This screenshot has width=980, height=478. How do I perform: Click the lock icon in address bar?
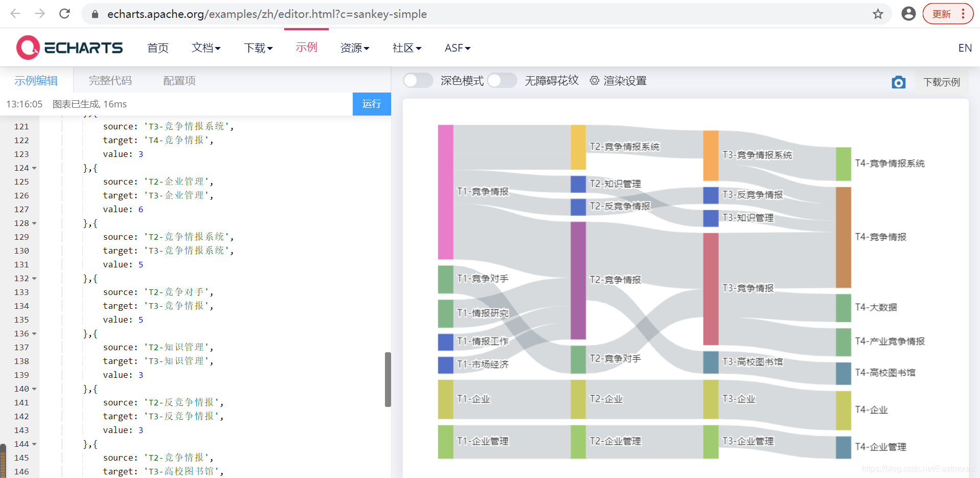coord(95,14)
